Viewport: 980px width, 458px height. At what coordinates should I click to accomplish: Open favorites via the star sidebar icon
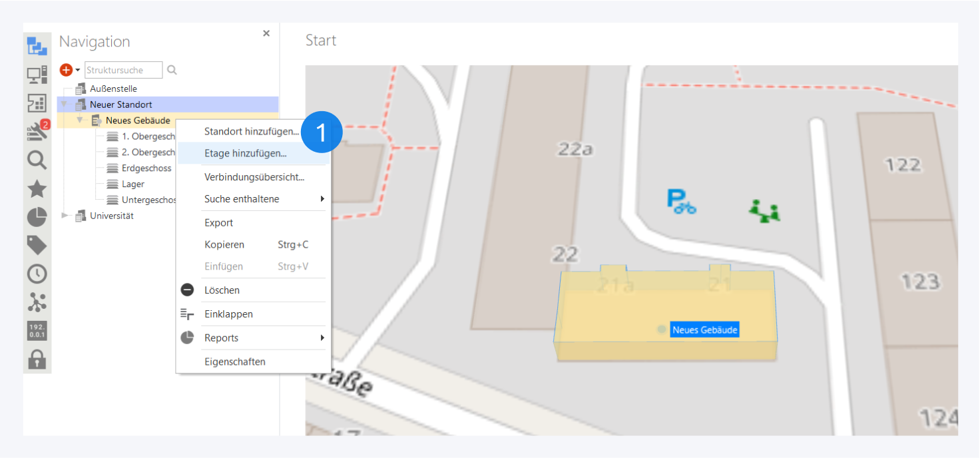(x=37, y=189)
